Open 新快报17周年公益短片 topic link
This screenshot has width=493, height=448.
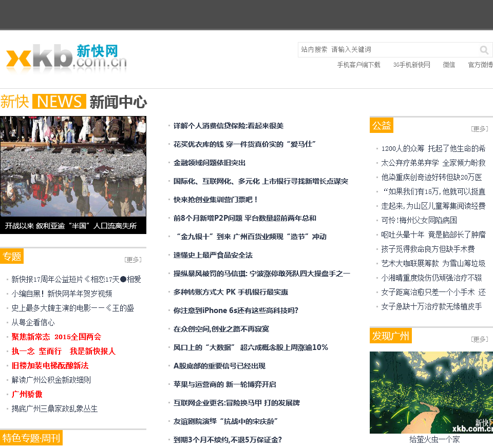click(76, 279)
